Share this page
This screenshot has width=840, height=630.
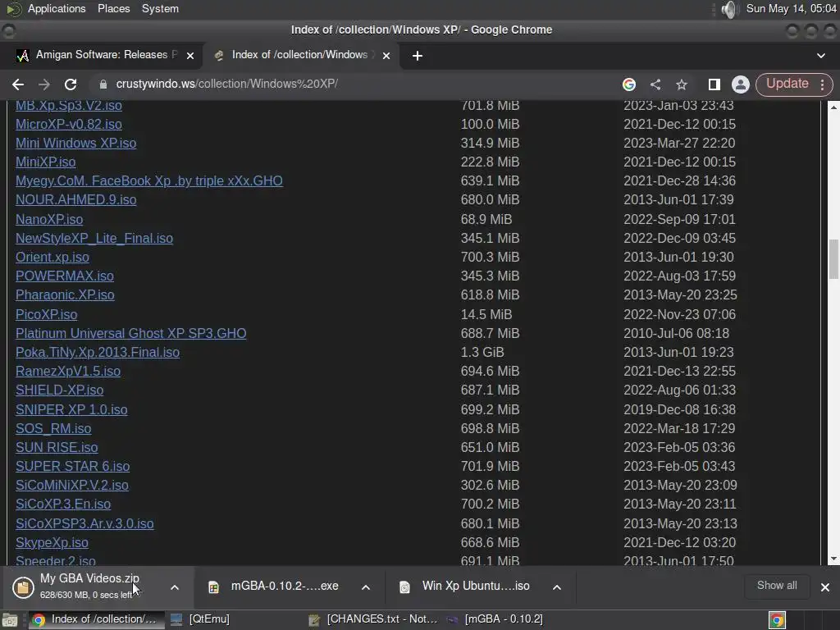click(655, 84)
